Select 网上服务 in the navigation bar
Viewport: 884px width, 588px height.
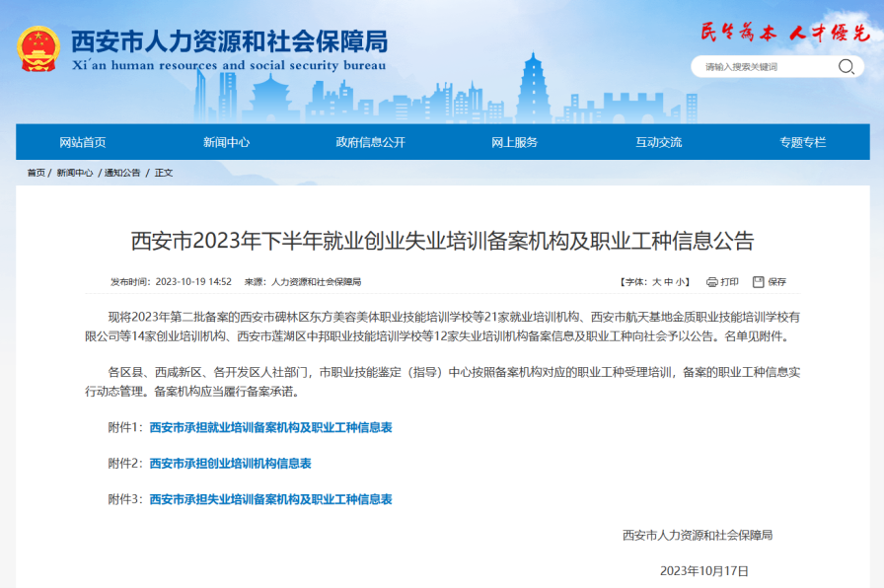tap(515, 142)
